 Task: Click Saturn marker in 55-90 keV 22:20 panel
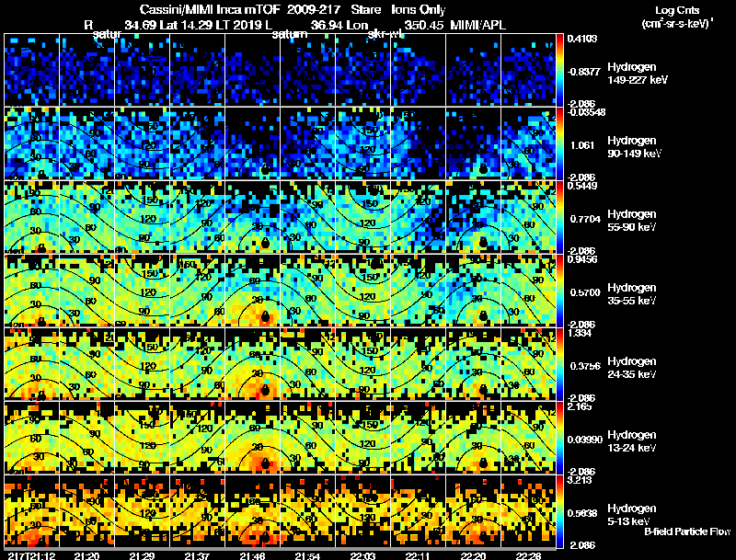[x=483, y=242]
